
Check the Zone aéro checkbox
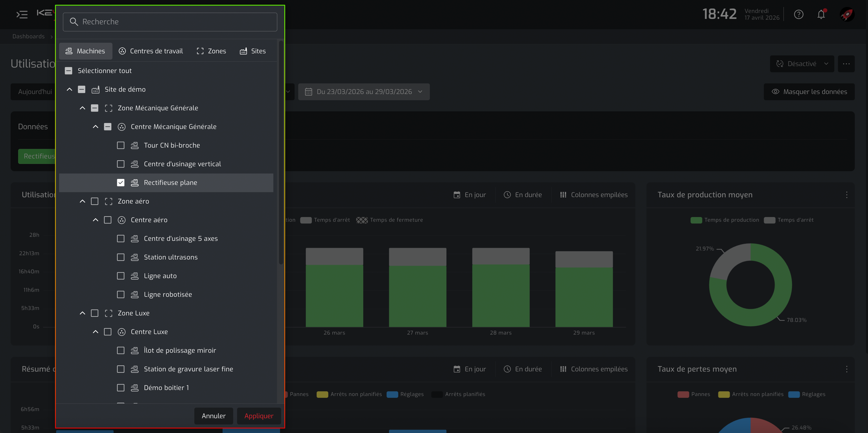click(x=95, y=201)
